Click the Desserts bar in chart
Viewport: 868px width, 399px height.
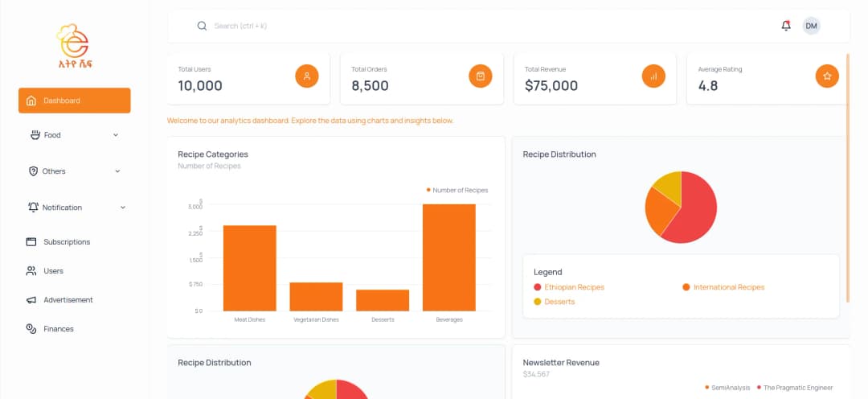383,300
